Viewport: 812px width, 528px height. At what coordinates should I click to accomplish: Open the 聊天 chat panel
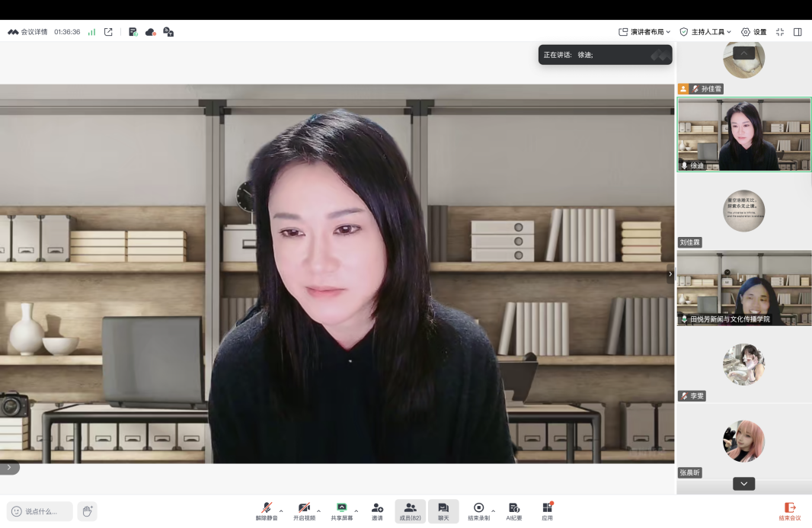pos(443,510)
